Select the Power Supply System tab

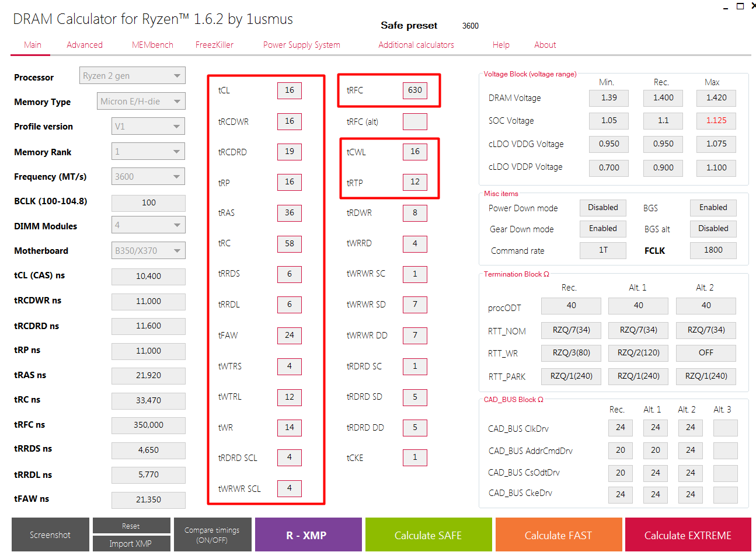301,45
